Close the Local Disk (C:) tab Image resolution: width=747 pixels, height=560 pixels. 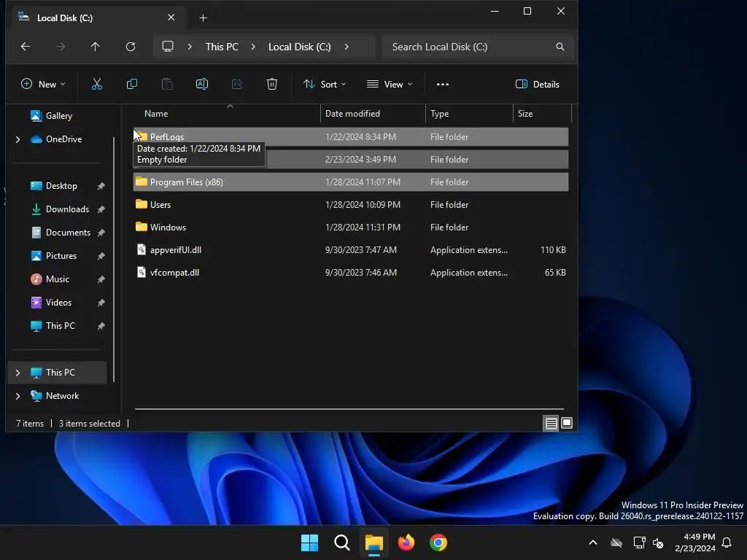171,17
